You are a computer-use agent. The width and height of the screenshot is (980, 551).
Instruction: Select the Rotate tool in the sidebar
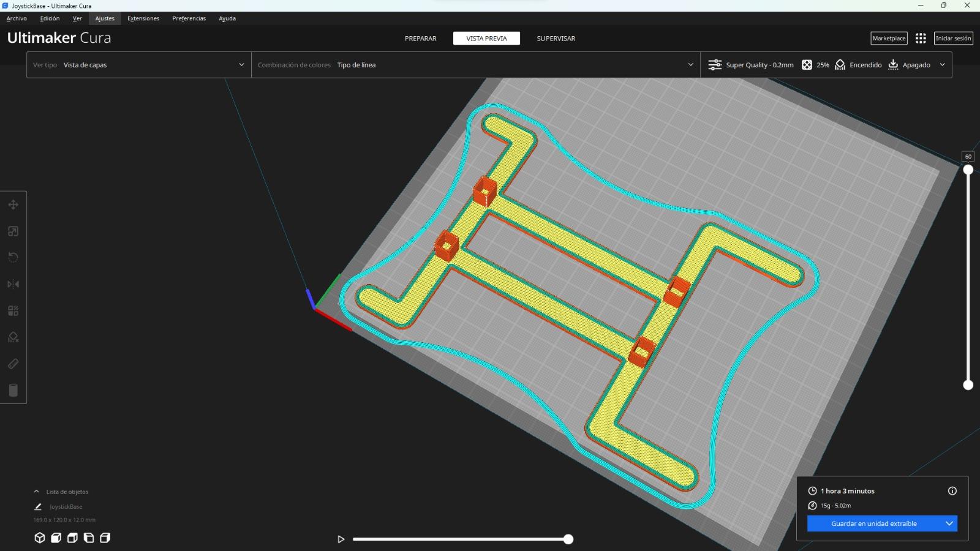click(x=13, y=257)
